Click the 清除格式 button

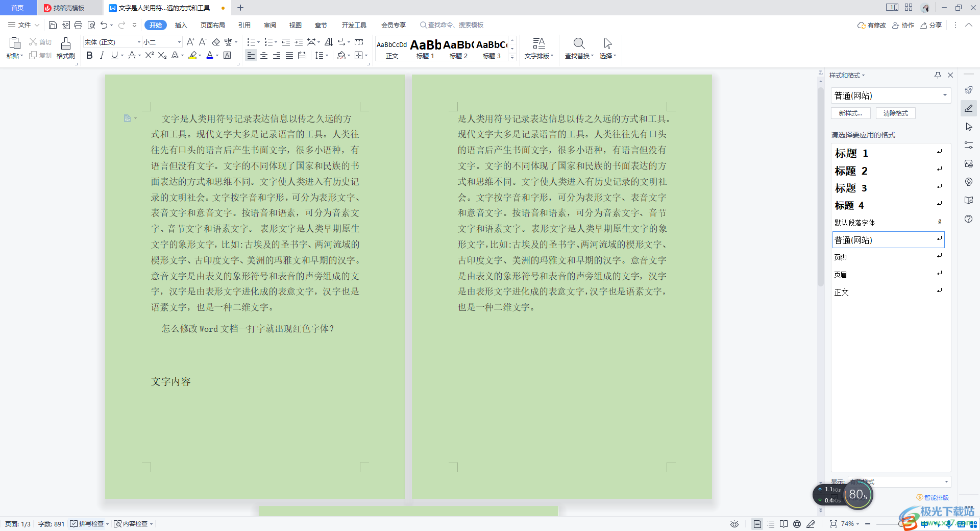(x=896, y=113)
